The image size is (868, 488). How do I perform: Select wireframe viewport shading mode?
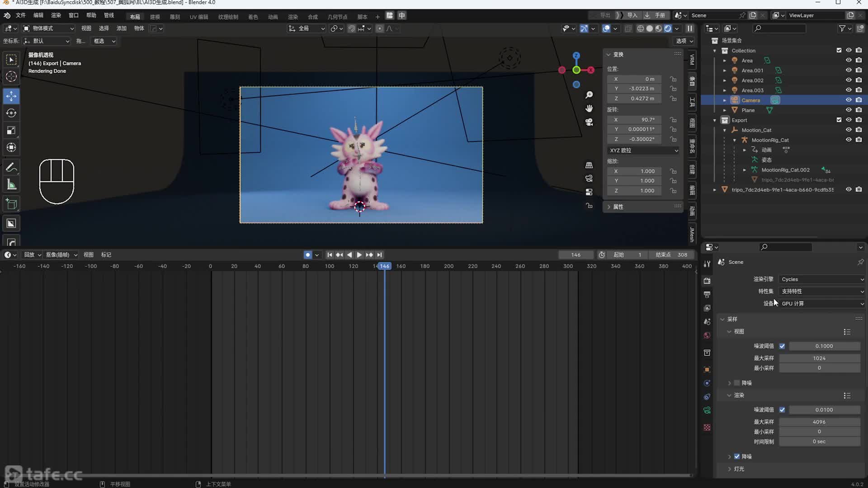641,28
